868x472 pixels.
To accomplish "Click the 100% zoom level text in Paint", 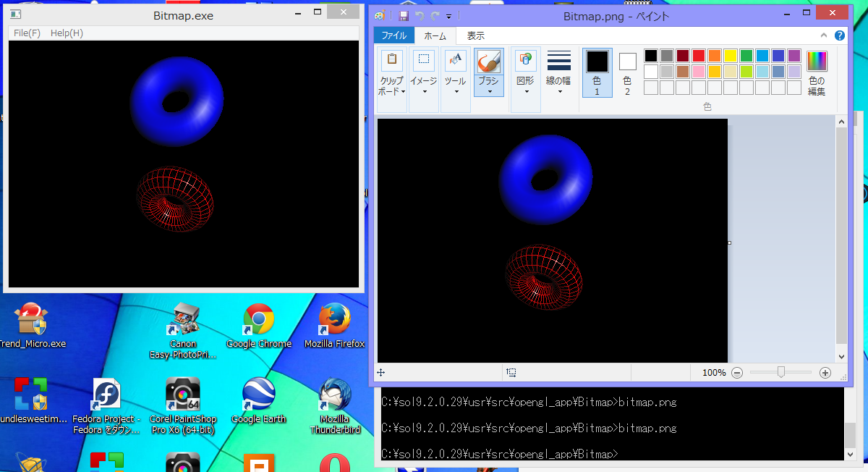I will point(713,373).
